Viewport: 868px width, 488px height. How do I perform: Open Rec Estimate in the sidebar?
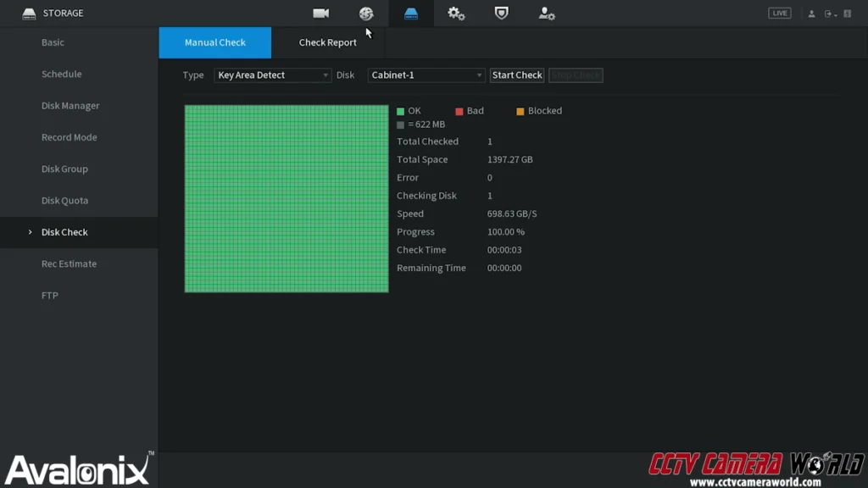pyautogui.click(x=69, y=264)
